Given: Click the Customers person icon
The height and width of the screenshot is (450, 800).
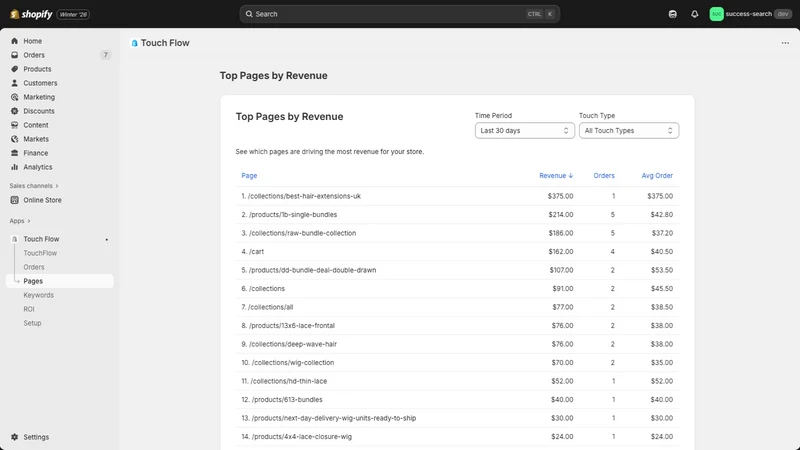Looking at the screenshot, I should [x=14, y=83].
